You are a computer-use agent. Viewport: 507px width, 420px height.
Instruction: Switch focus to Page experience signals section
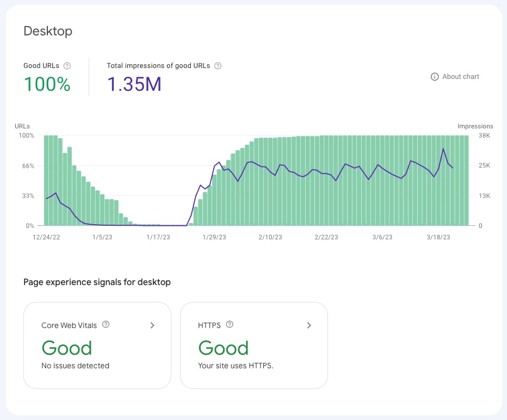(x=97, y=282)
